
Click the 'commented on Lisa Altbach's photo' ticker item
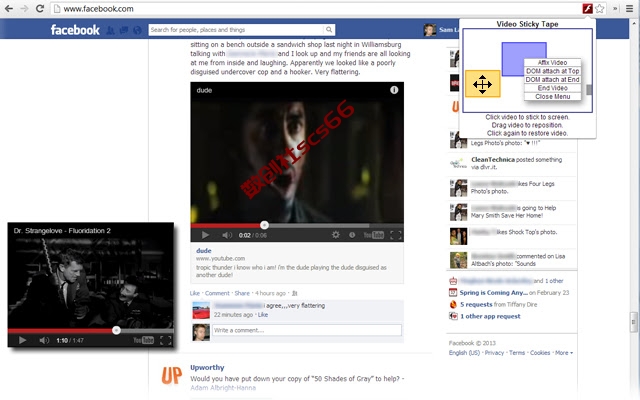[x=513, y=260]
